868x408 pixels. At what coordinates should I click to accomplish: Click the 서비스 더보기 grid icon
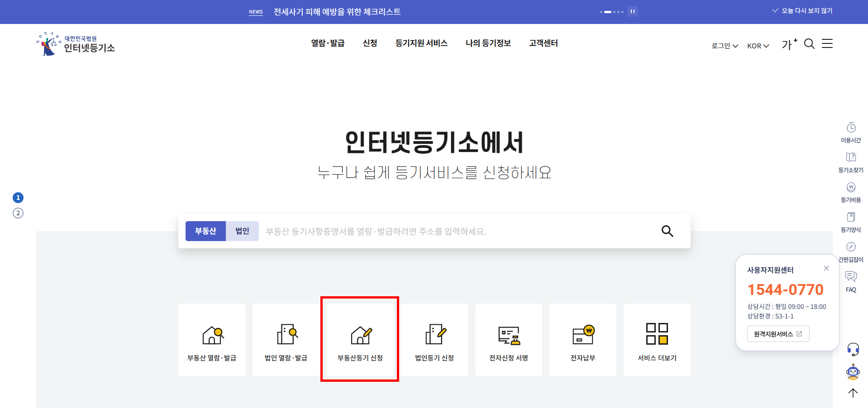tap(657, 334)
